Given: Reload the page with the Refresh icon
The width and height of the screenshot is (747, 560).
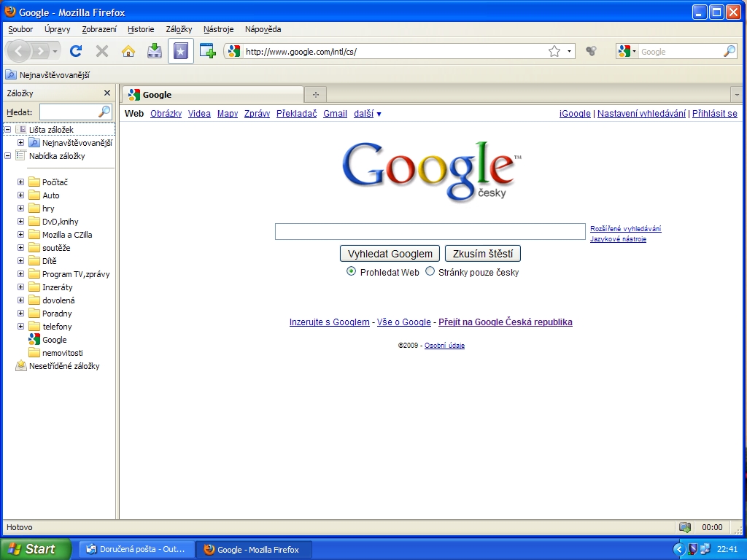Looking at the screenshot, I should [x=76, y=51].
